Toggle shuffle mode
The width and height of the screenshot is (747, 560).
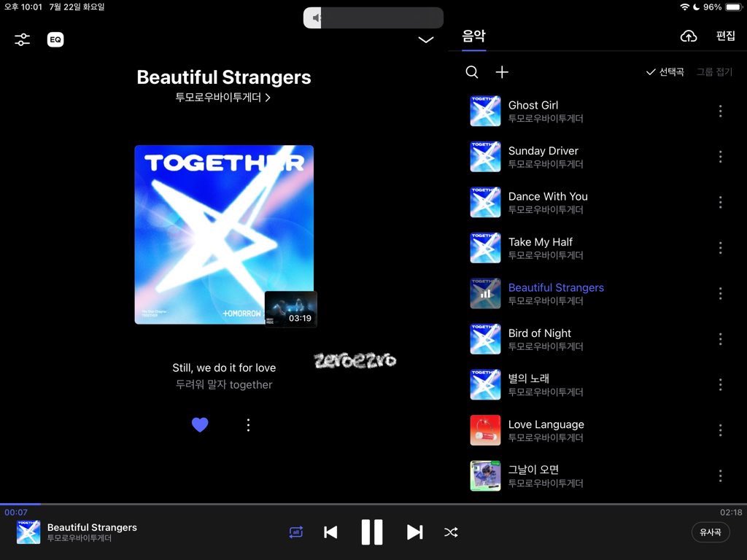(x=451, y=532)
